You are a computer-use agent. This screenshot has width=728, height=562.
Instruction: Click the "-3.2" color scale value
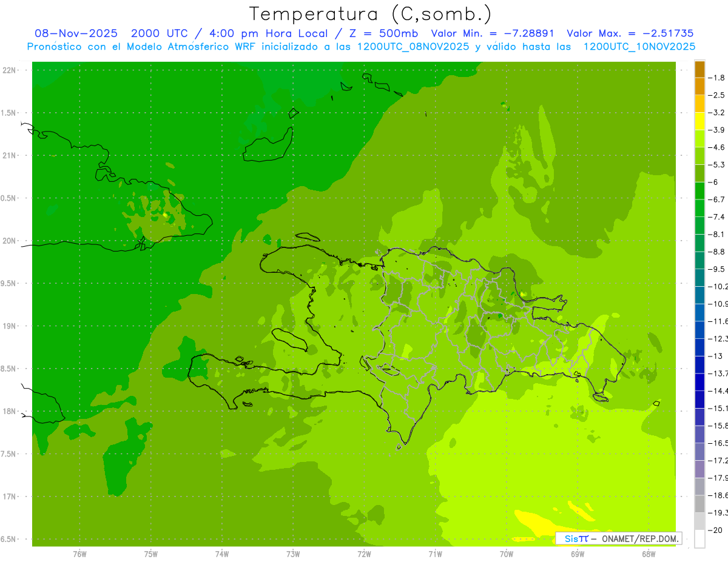[717, 112]
